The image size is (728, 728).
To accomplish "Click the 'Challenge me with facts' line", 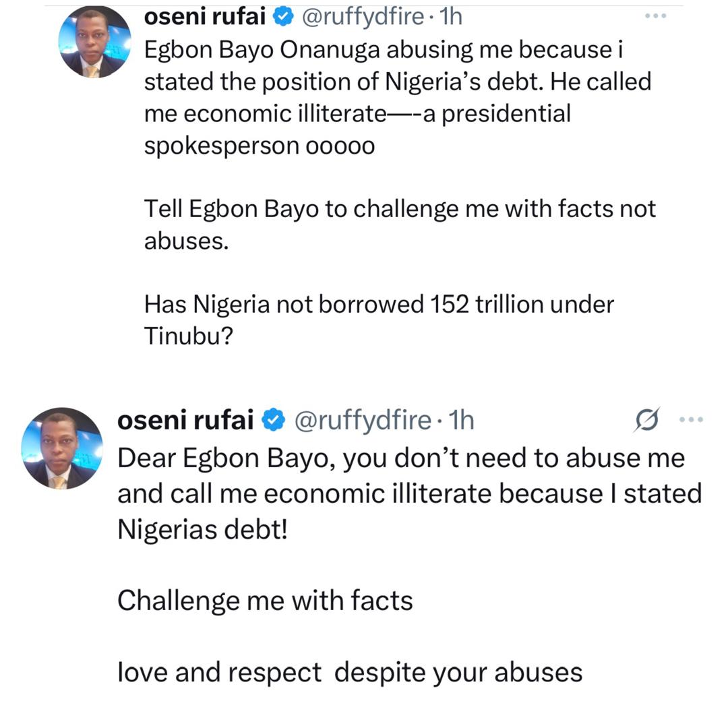I will pos(265,600).
